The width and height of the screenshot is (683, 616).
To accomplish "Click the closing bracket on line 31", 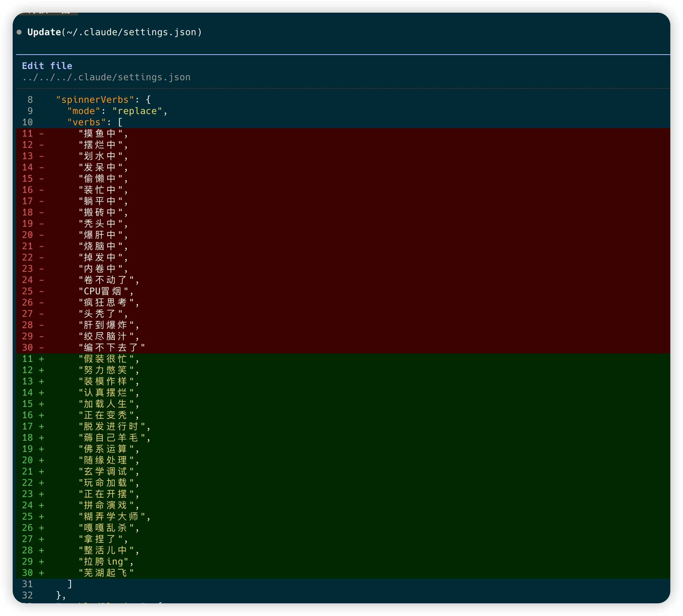I will pos(70,584).
